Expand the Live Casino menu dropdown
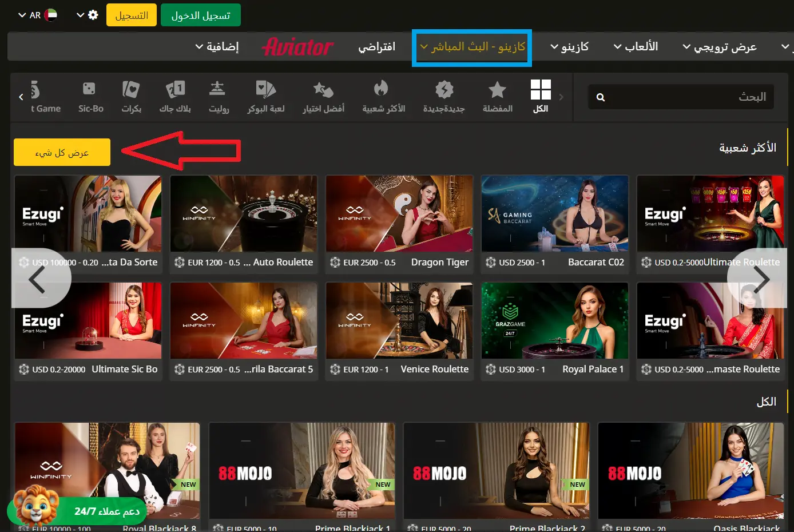 (x=472, y=47)
